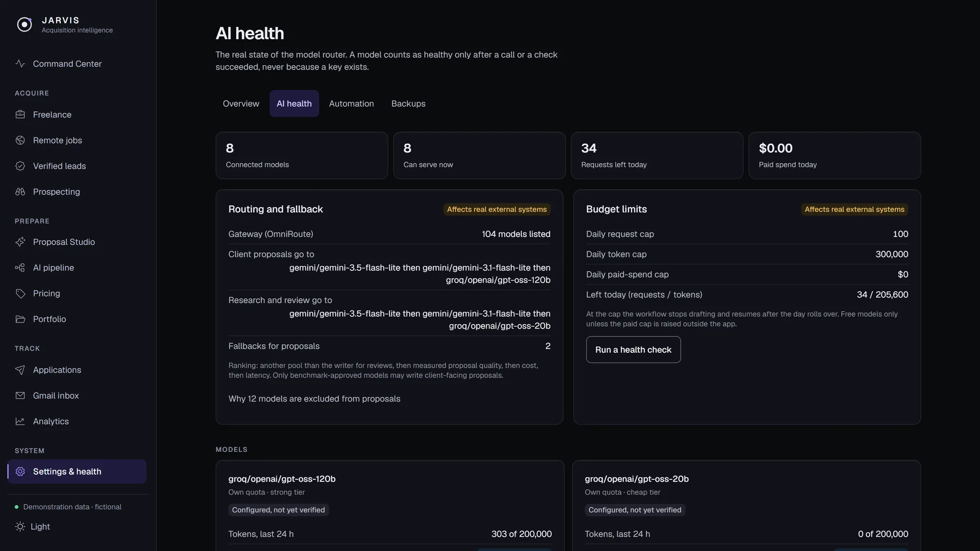The height and width of the screenshot is (551, 980).
Task: Click the Proposal Studio sparkle icon
Action: 20,242
